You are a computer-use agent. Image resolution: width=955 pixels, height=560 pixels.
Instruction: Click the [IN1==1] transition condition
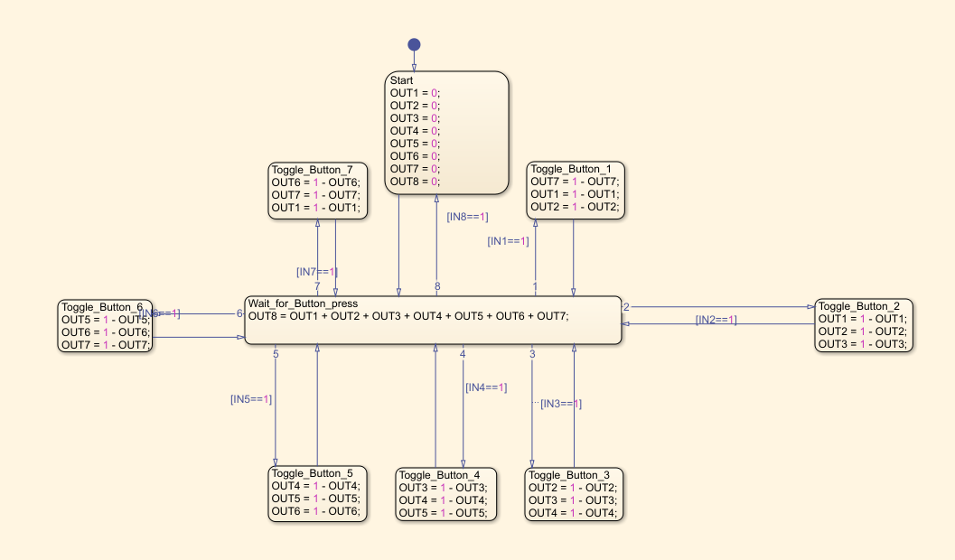[508, 241]
